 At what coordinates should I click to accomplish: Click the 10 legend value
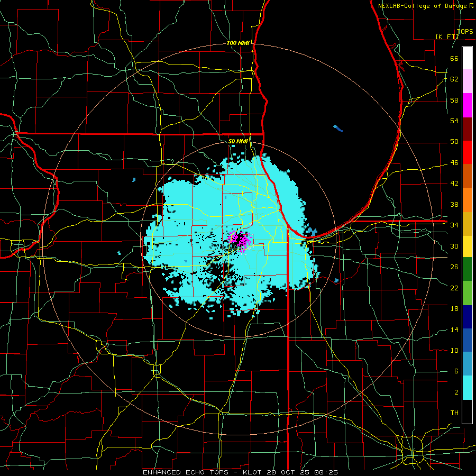[454, 350]
